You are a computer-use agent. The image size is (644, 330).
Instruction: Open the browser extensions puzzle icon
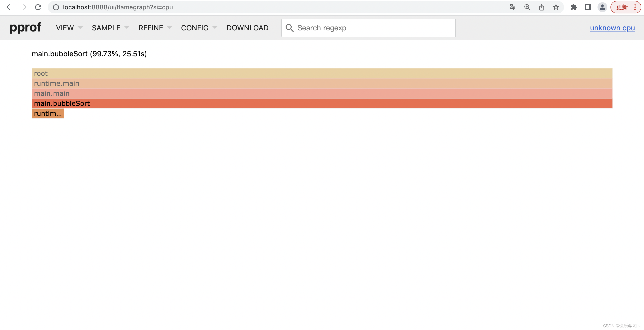click(x=574, y=7)
